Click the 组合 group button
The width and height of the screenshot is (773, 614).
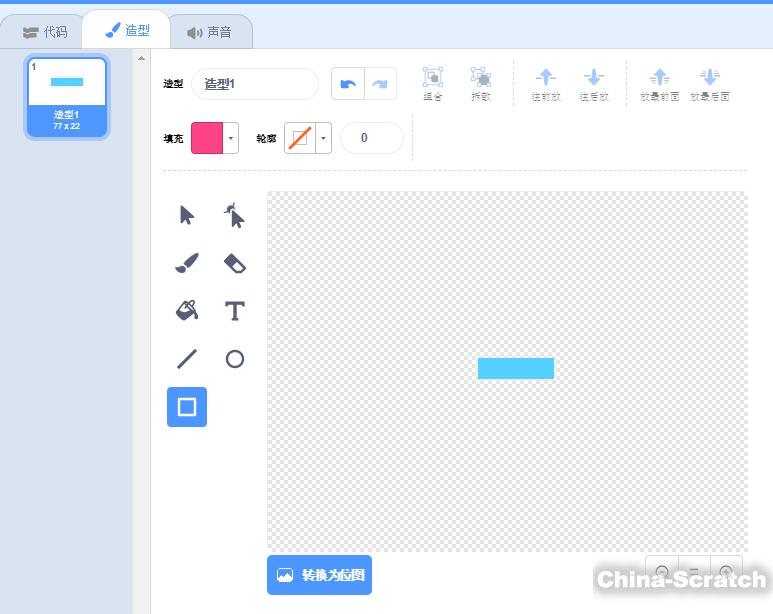(433, 84)
